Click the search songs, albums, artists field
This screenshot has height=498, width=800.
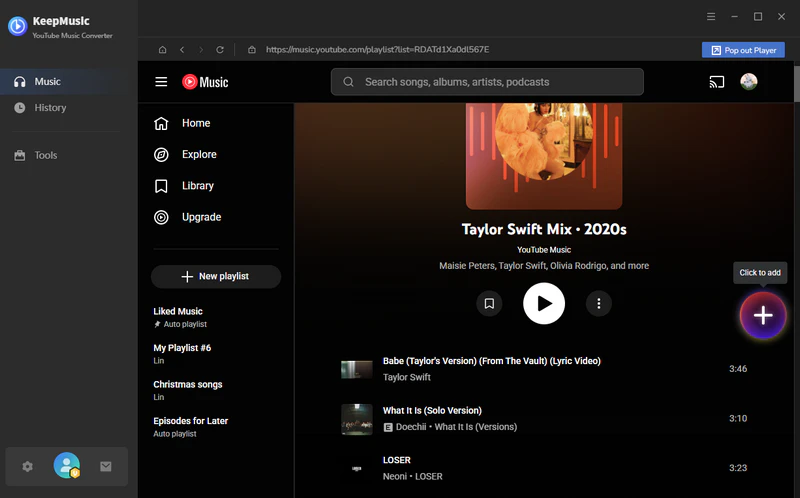pyautogui.click(x=487, y=82)
